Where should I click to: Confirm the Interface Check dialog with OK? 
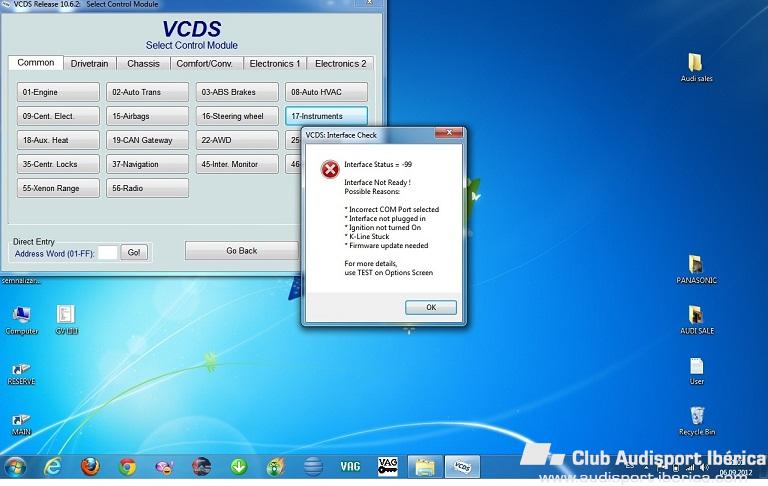(431, 307)
